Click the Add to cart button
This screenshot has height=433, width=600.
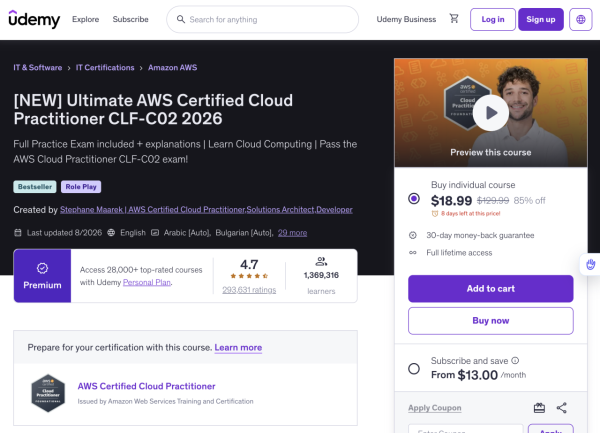tap(491, 289)
